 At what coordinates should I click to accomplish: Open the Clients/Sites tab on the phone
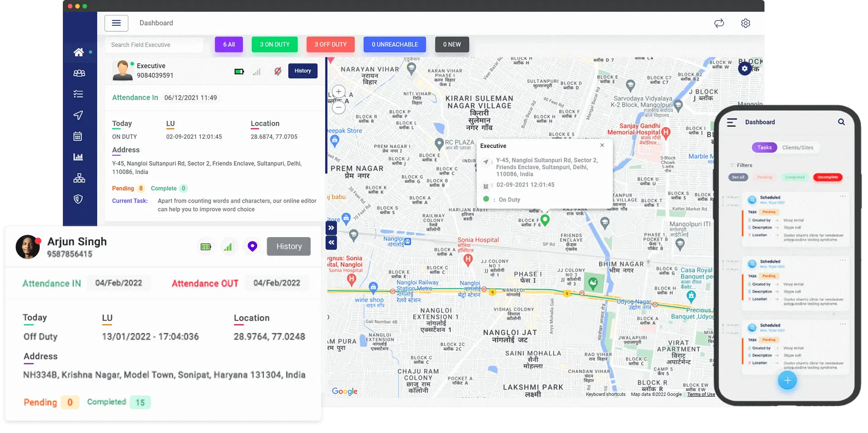(798, 148)
